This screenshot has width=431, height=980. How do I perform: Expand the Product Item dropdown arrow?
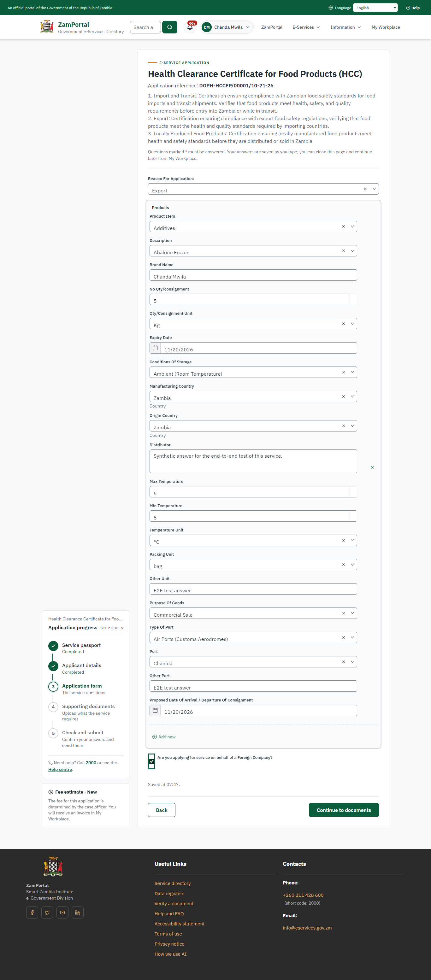[352, 226]
